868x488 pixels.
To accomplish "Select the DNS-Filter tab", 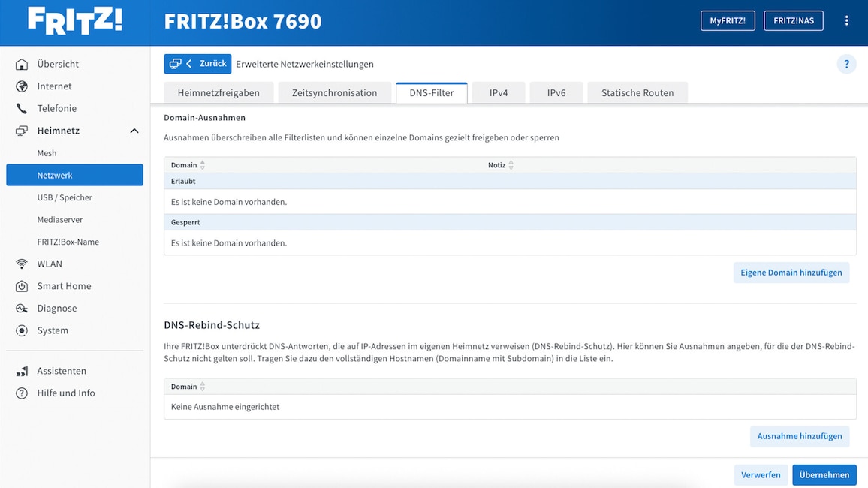I will (x=431, y=93).
